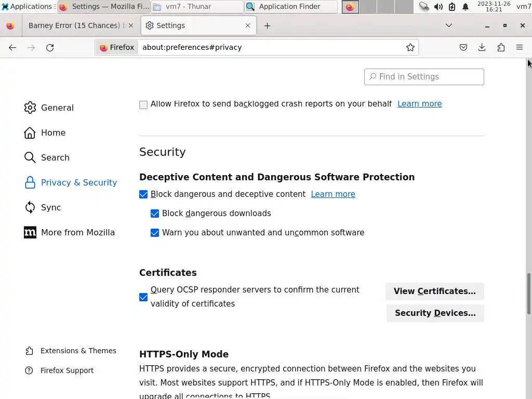Uncheck Block dangerous and deceptive content
This screenshot has width=532, height=399.
pos(143,194)
